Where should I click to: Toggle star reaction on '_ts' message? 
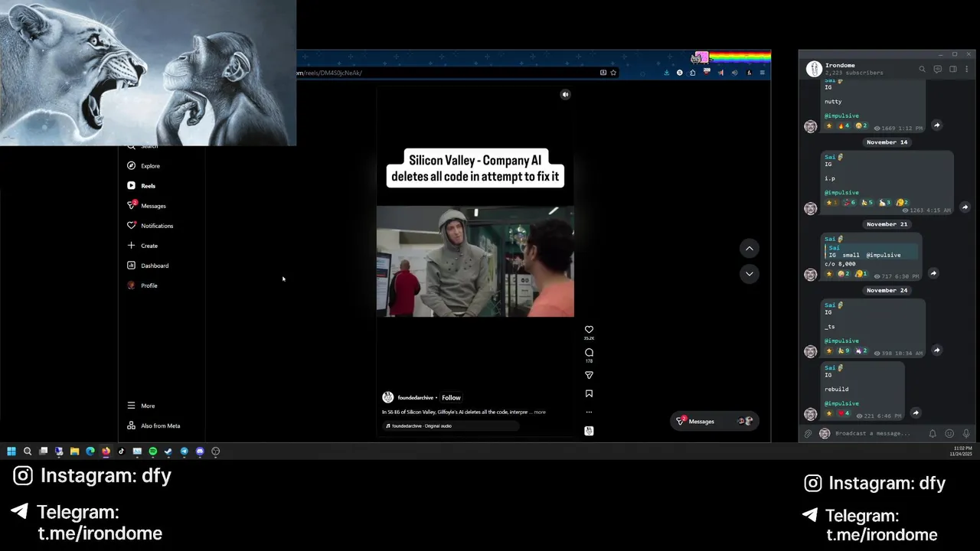(828, 350)
